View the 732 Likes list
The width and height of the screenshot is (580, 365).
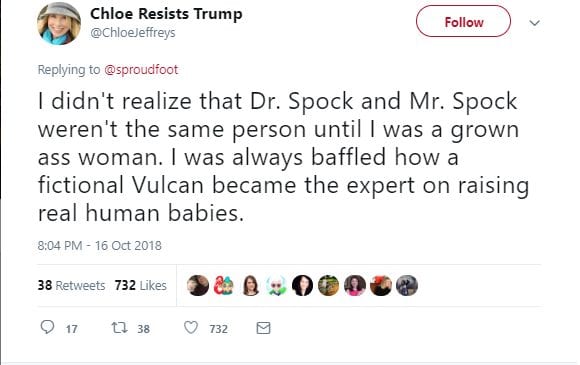click(x=141, y=285)
